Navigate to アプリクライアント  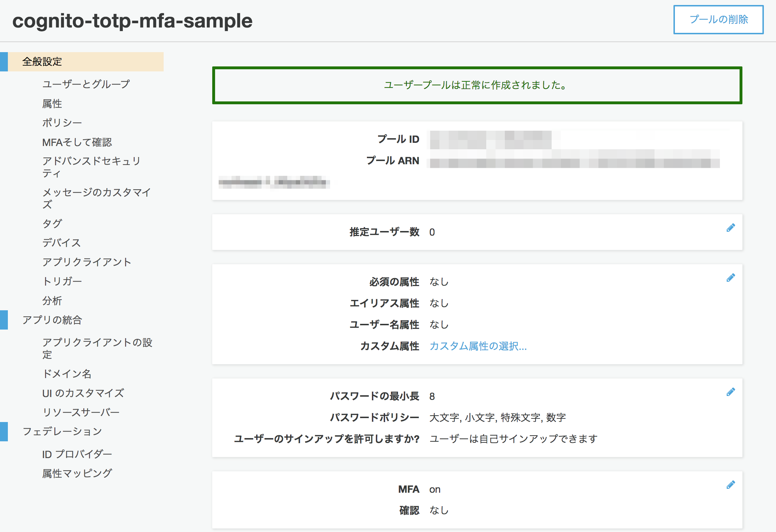click(87, 262)
